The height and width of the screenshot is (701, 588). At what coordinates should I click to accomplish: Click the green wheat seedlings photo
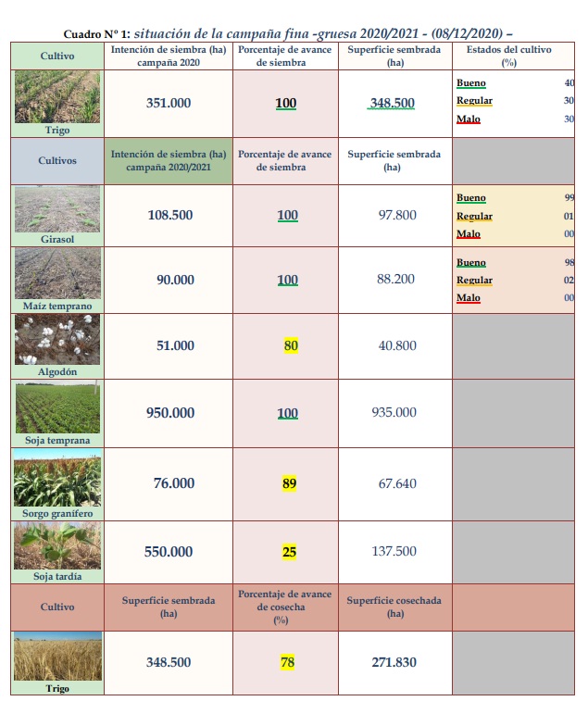click(57, 96)
